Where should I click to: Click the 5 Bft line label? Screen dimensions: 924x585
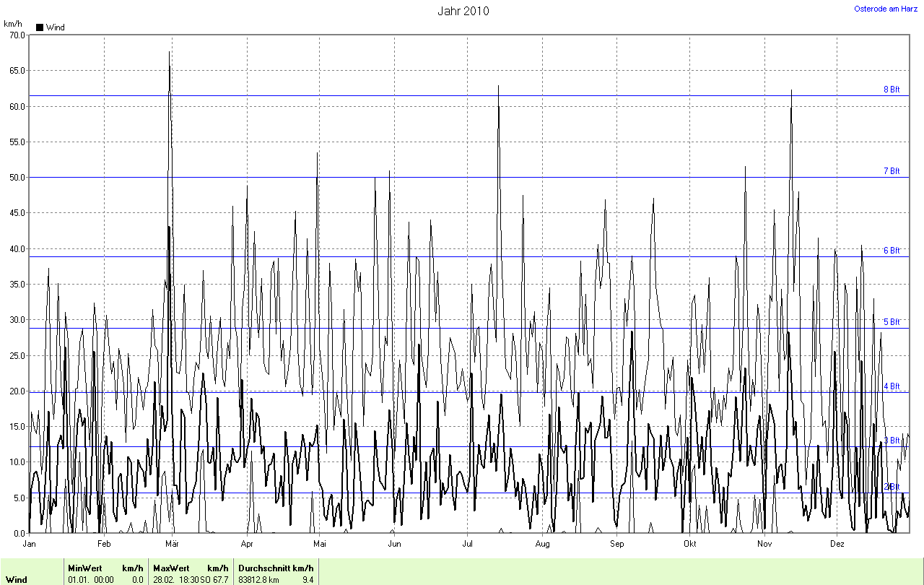(x=892, y=322)
